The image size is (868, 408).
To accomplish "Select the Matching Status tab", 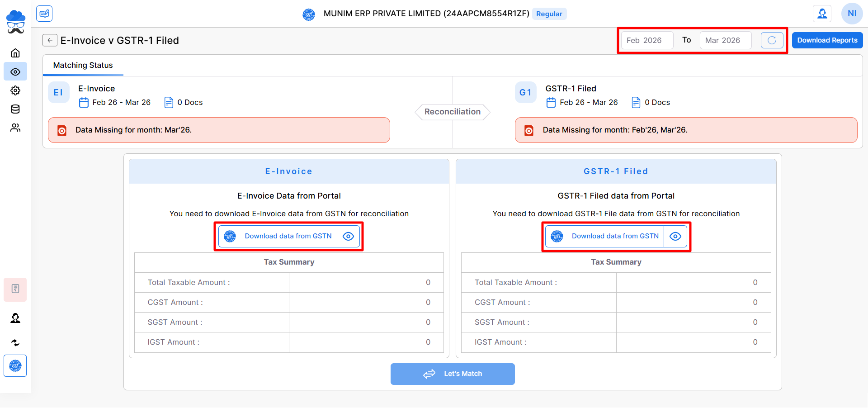I will coord(83,65).
